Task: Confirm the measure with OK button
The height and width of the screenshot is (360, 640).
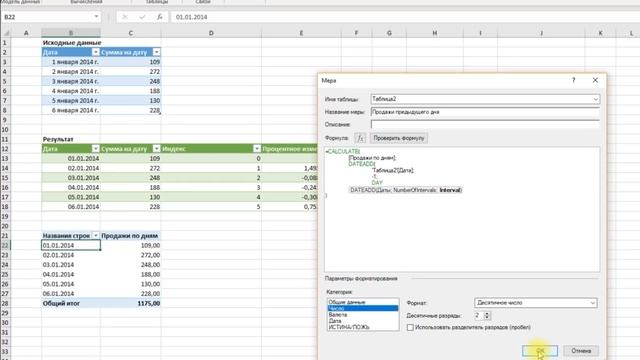Action: click(540, 351)
